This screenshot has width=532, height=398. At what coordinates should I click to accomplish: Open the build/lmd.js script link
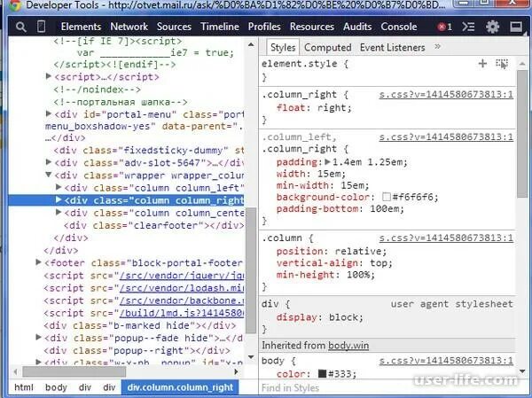click(182, 313)
